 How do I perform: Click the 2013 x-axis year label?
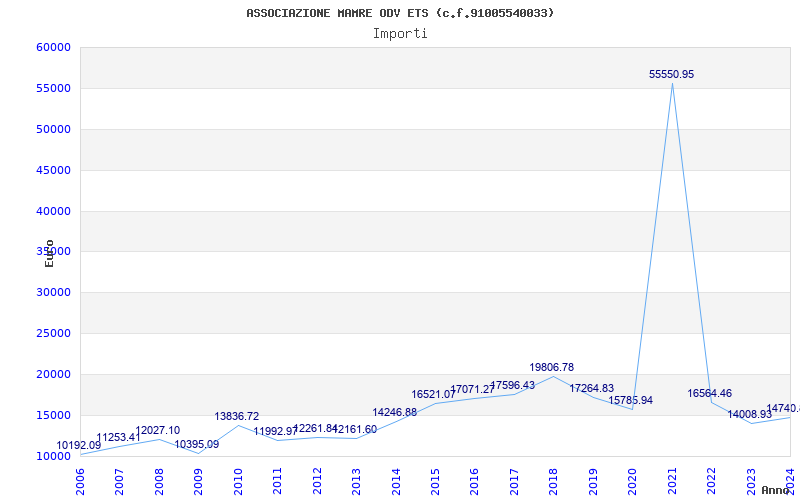pyautogui.click(x=356, y=482)
